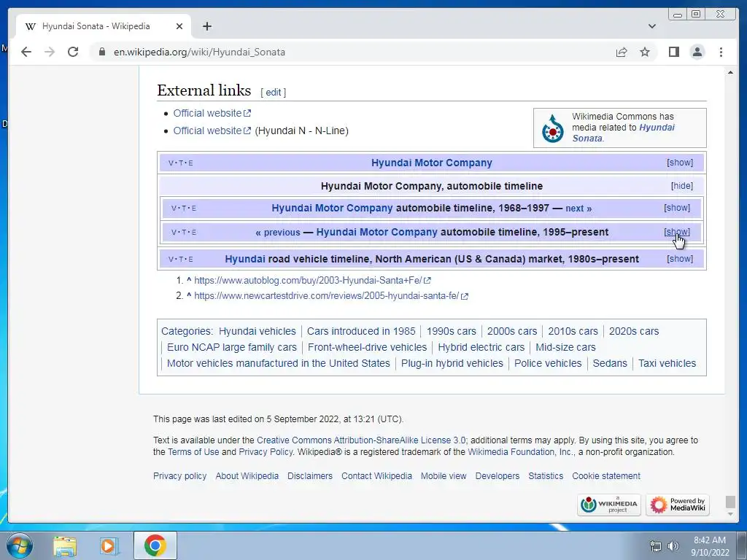Open the Official website link for N-Line
Image resolution: width=747 pixels, height=560 pixels.
[x=212, y=131]
